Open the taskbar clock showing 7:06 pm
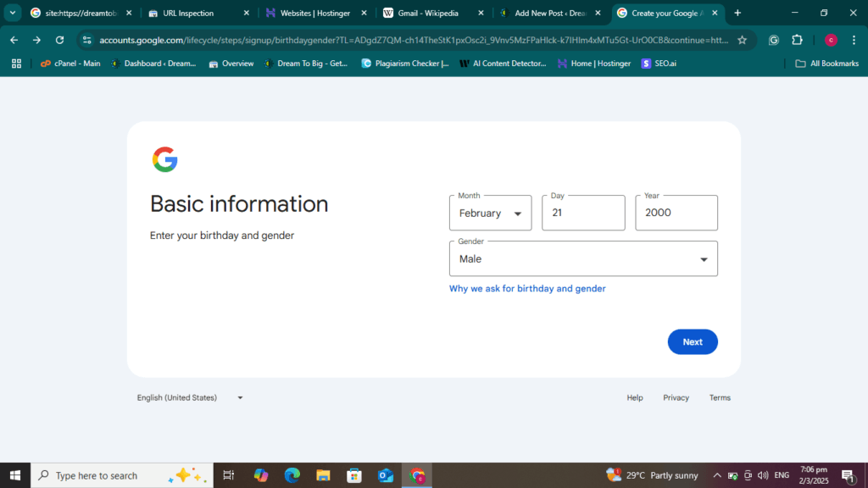Viewport: 868px width, 488px height. tap(814, 475)
